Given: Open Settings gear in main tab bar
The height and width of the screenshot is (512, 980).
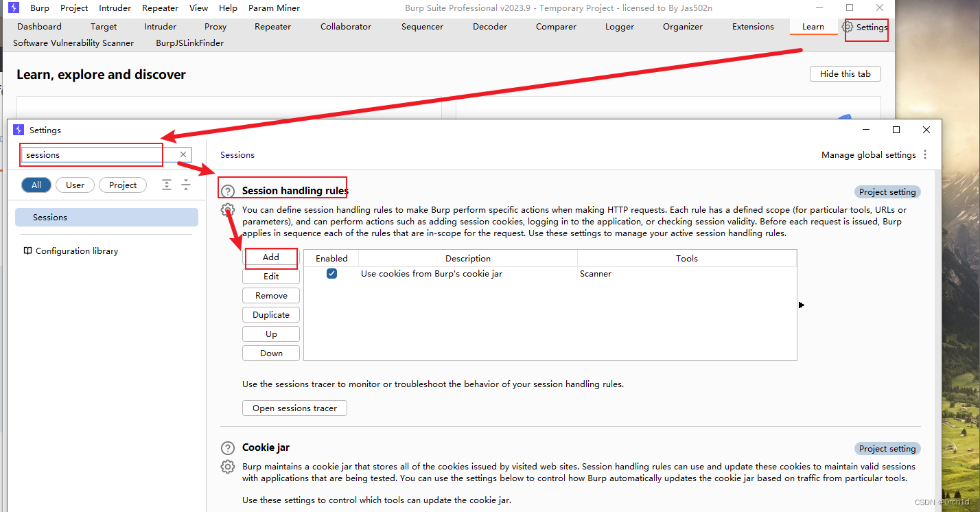Looking at the screenshot, I should [x=848, y=27].
